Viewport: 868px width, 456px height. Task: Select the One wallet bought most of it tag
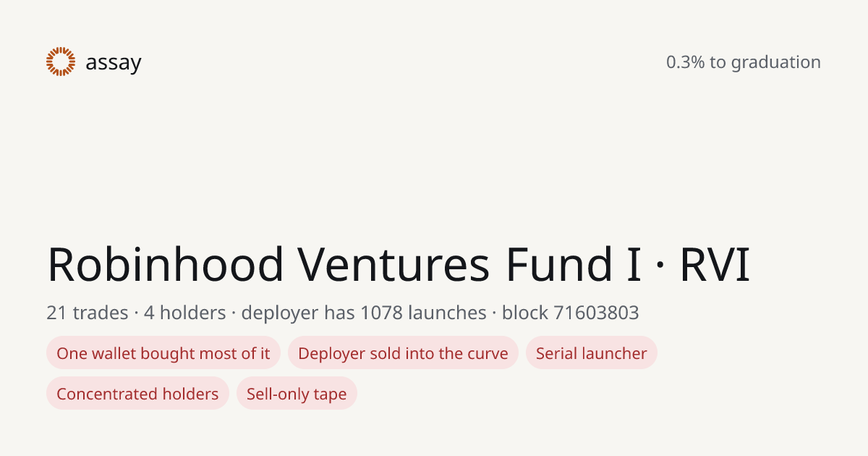pyautogui.click(x=163, y=353)
